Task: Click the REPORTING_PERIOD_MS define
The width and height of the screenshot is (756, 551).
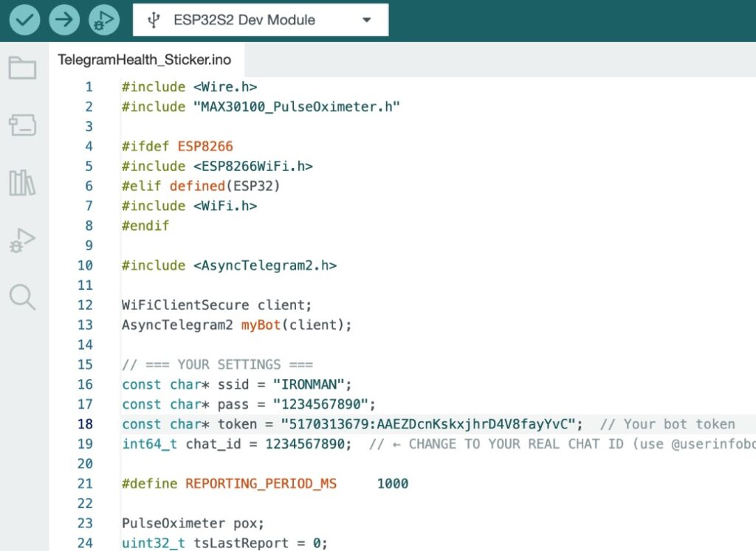Action: tap(262, 483)
